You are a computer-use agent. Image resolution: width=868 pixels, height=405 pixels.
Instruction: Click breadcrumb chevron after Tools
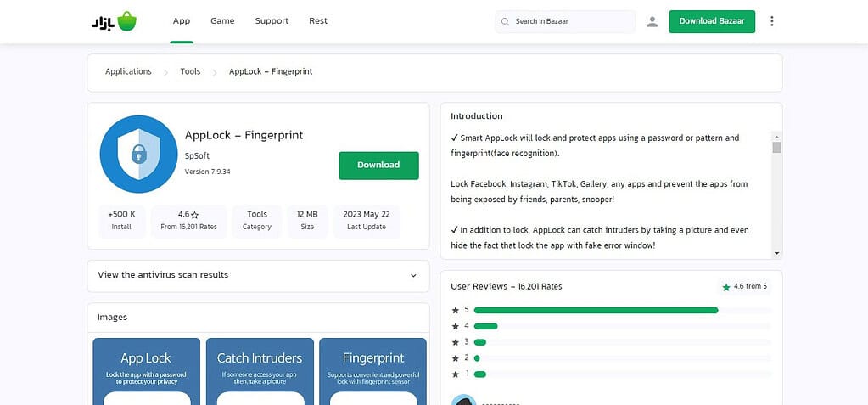(214, 72)
